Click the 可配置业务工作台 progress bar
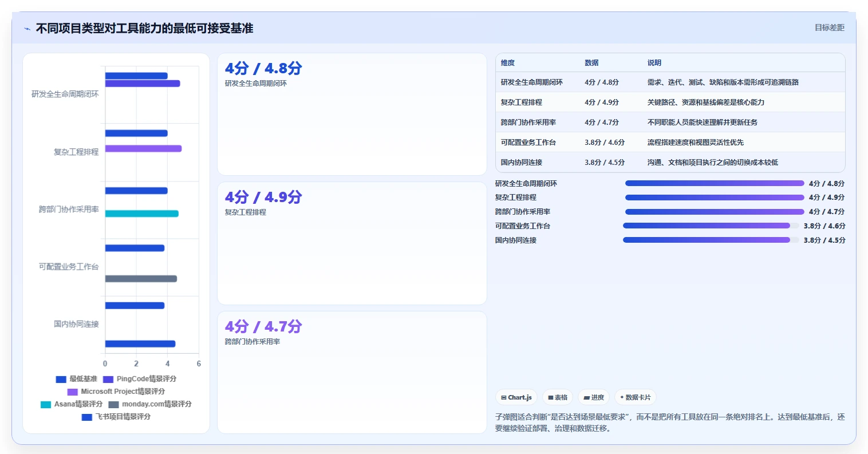Viewport: 868px width, 454px height. click(x=711, y=226)
